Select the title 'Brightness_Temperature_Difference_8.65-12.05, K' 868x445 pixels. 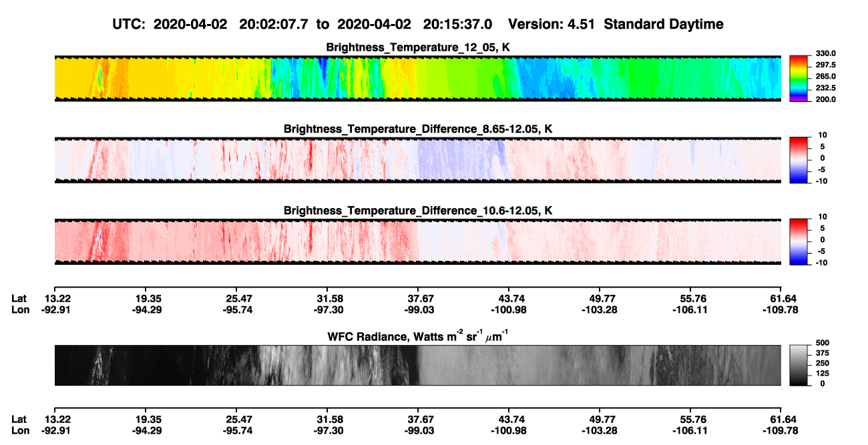point(418,129)
